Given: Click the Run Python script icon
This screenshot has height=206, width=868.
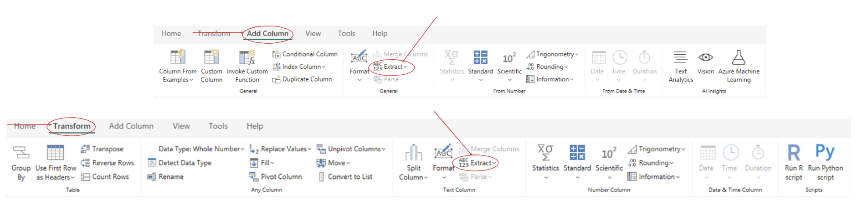Looking at the screenshot, I should point(825,153).
